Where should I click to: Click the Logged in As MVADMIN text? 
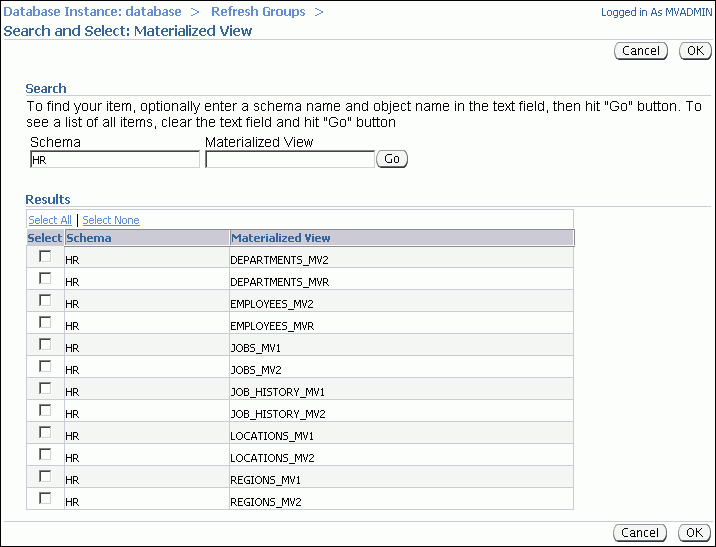(657, 12)
